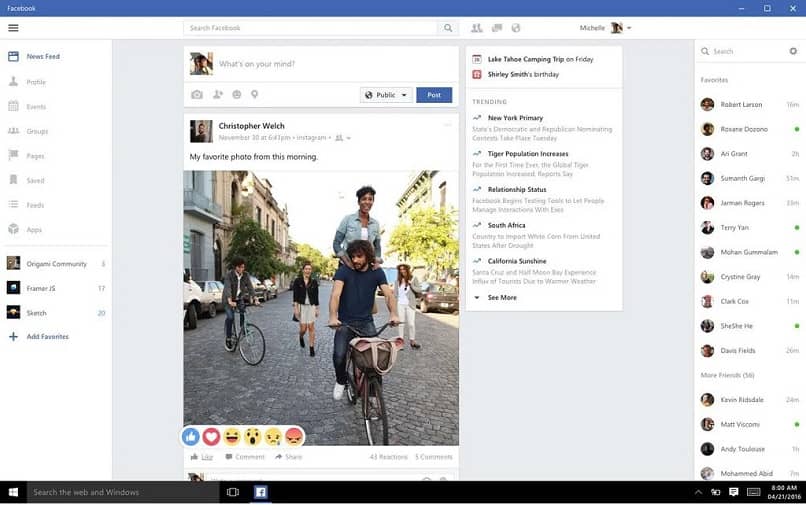
Task: Open the touch keyboard tray icon
Action: pos(754,492)
